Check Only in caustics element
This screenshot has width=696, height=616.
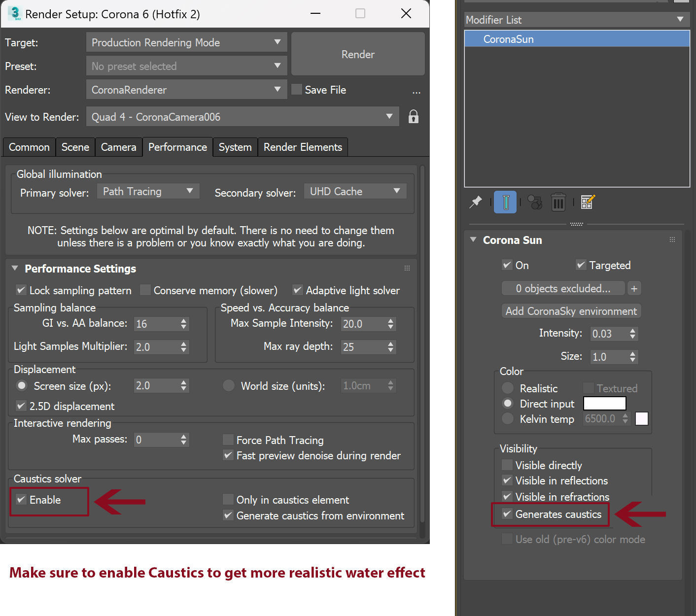point(228,499)
